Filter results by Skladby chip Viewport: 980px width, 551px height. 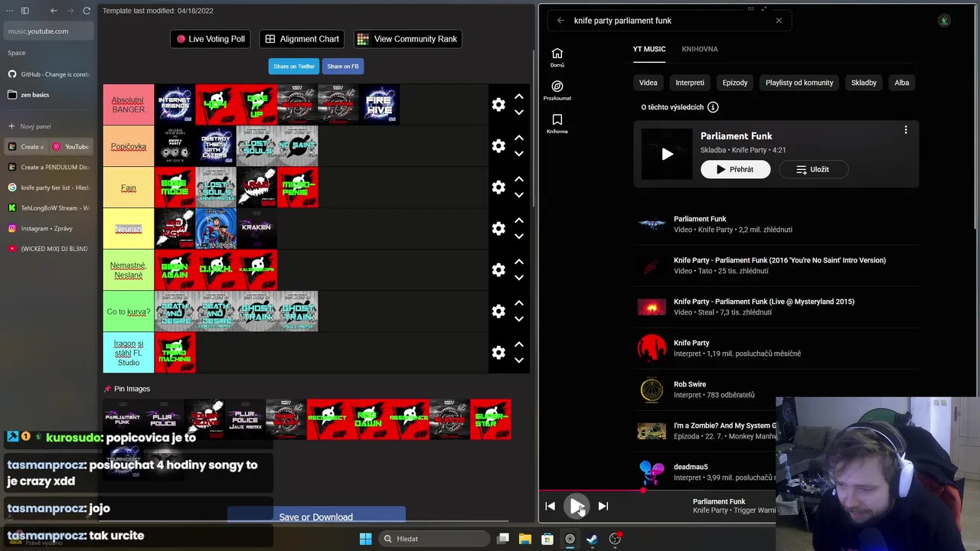coord(864,83)
